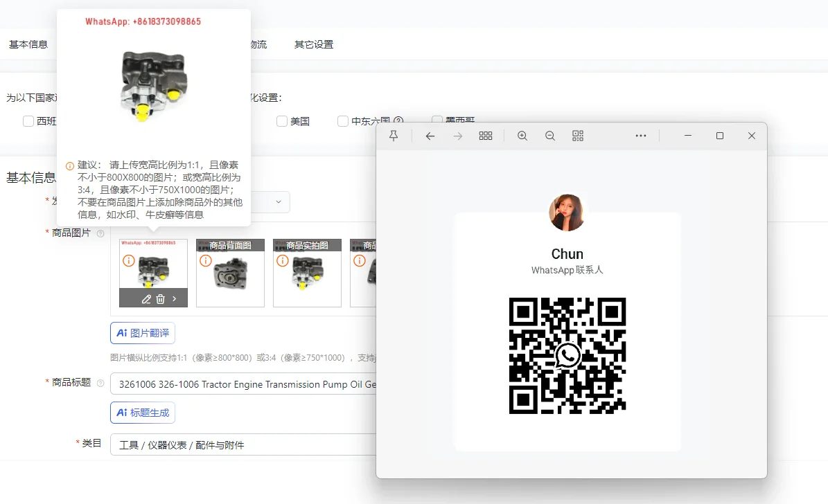Tick the 美国 country checkbox
The width and height of the screenshot is (828, 504).
[282, 121]
